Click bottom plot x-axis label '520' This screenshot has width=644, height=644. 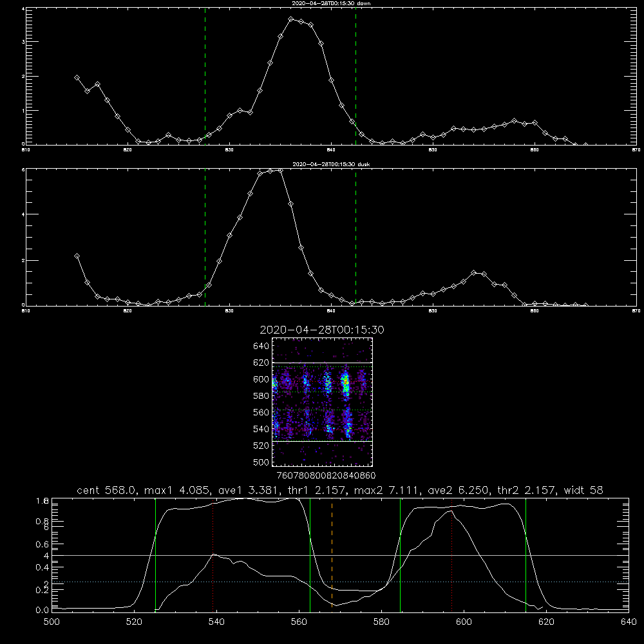coord(134,622)
